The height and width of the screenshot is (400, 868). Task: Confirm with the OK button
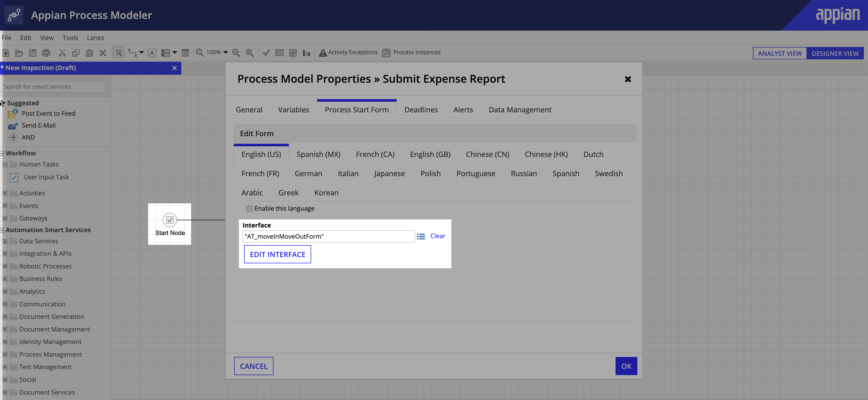point(626,366)
